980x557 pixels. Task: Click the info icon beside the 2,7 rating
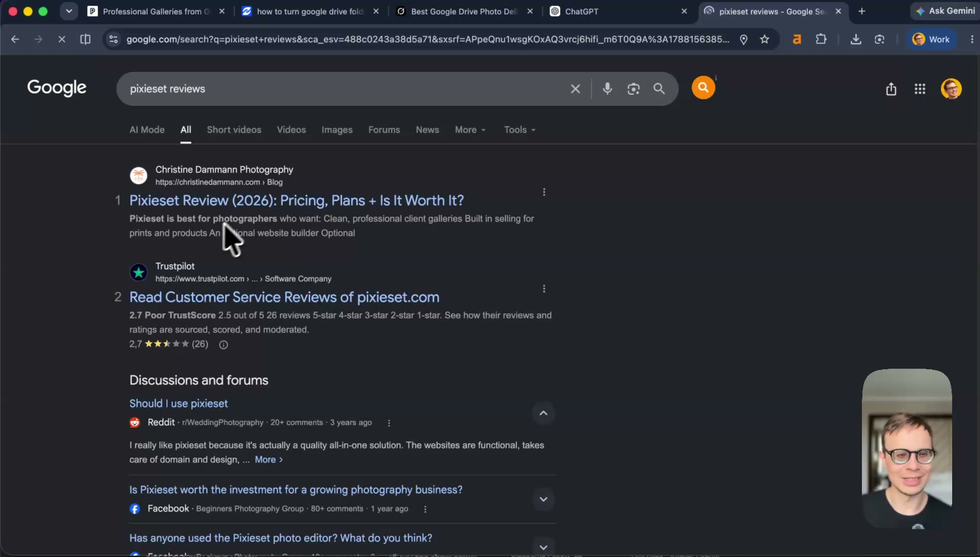[x=223, y=345]
